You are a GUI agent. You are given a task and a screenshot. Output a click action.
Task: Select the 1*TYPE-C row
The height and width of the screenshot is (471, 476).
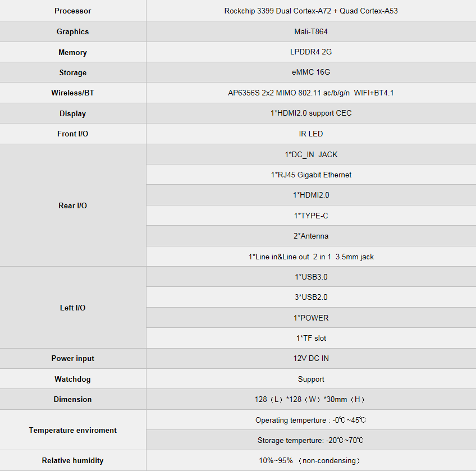(311, 216)
